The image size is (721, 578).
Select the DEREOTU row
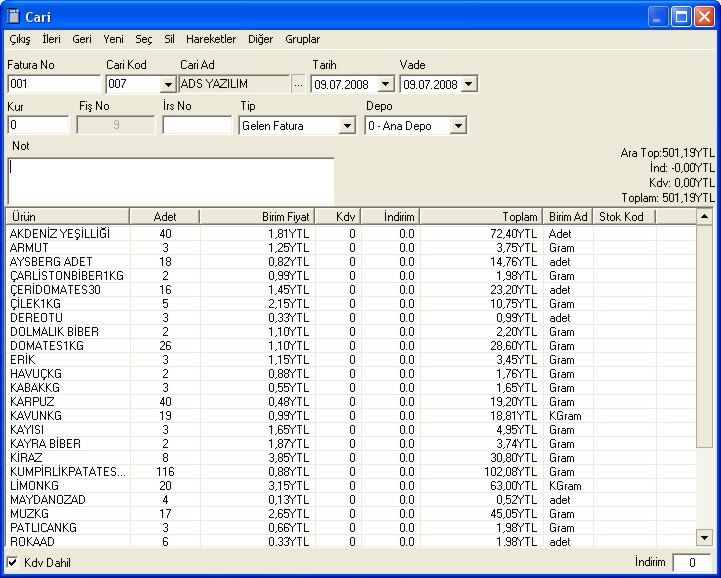(351, 318)
